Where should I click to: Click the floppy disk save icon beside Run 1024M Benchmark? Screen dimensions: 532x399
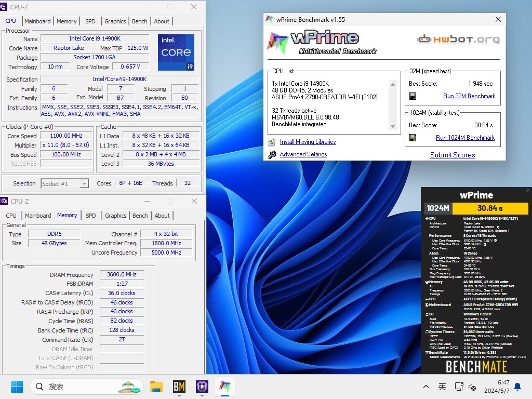(x=413, y=138)
